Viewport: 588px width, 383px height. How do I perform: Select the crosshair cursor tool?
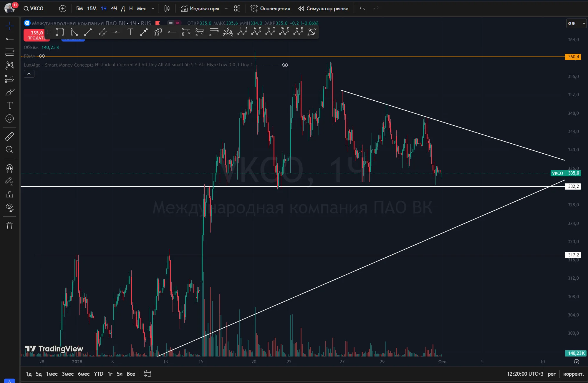10,26
